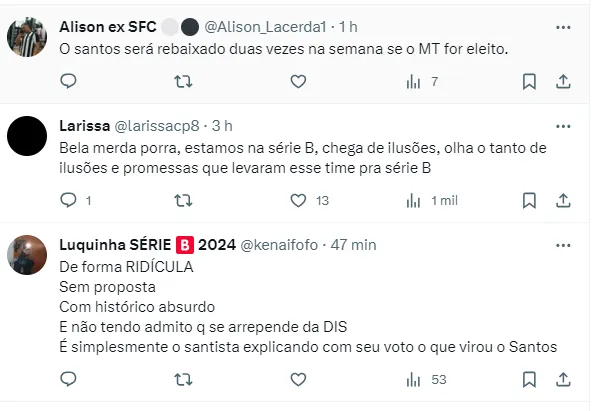Open Luquinha's tweet timestamp 47 min
The image size is (603, 411).
click(x=354, y=244)
